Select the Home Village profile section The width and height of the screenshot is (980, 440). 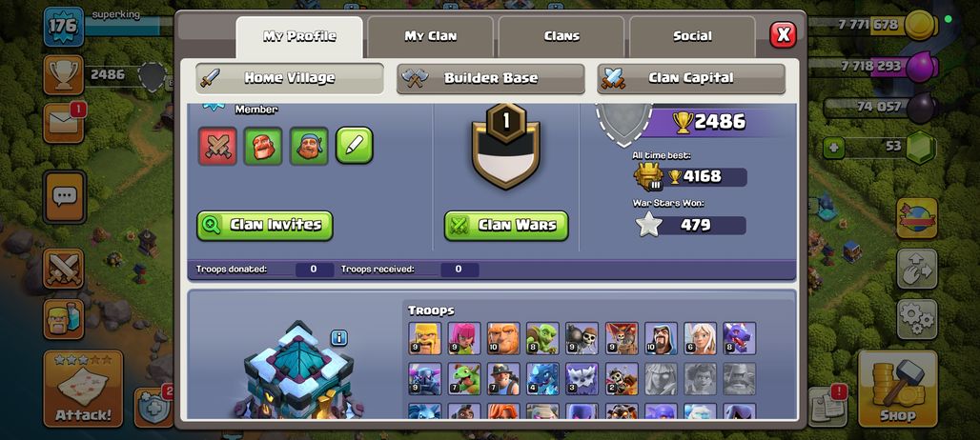tap(290, 79)
